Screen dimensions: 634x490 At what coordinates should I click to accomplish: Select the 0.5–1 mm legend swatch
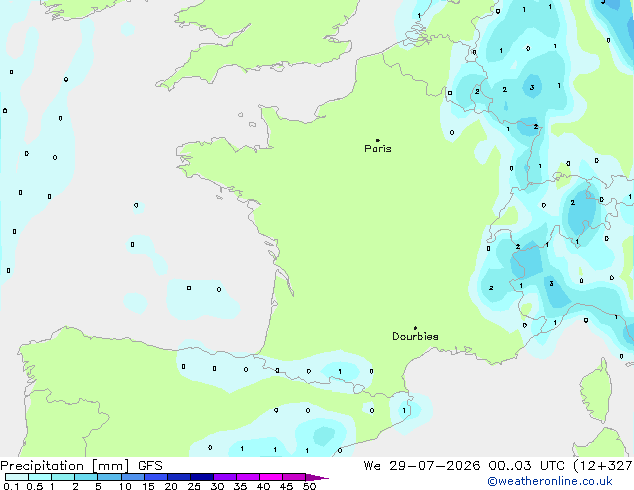coord(40,477)
